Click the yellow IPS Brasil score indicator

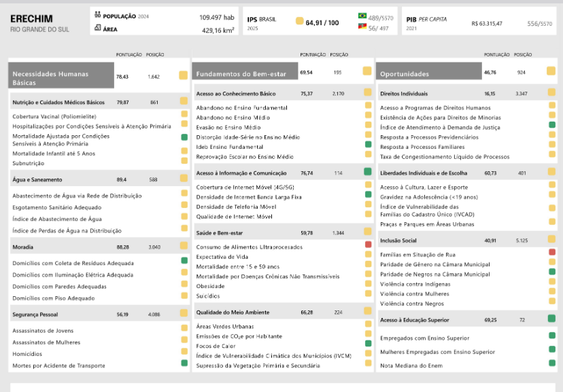pos(299,21)
